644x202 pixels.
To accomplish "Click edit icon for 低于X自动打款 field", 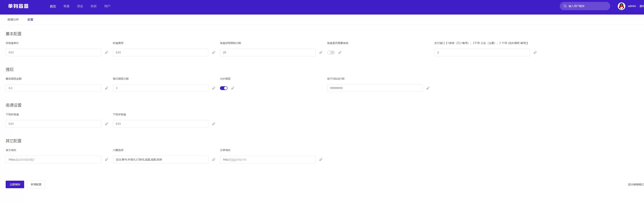I will pyautogui.click(x=428, y=88).
